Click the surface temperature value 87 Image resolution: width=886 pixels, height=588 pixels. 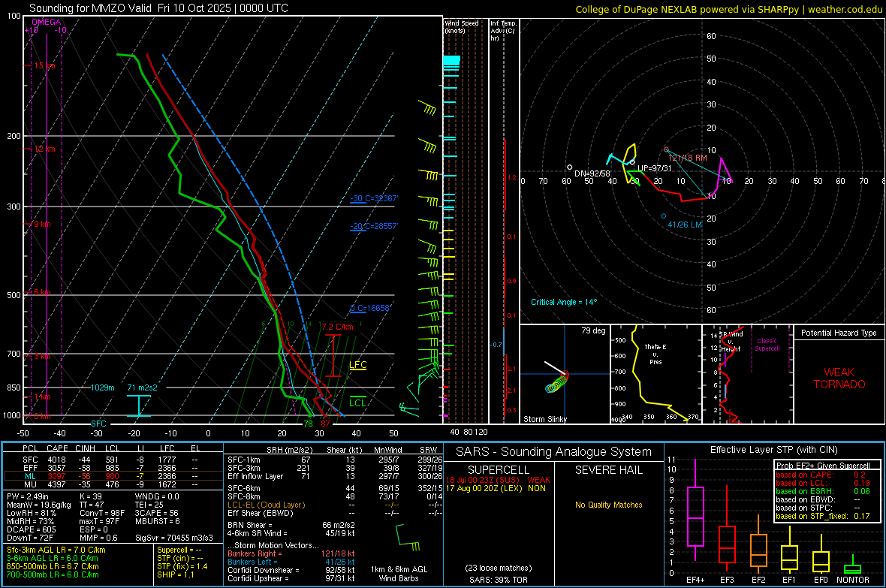(325, 424)
